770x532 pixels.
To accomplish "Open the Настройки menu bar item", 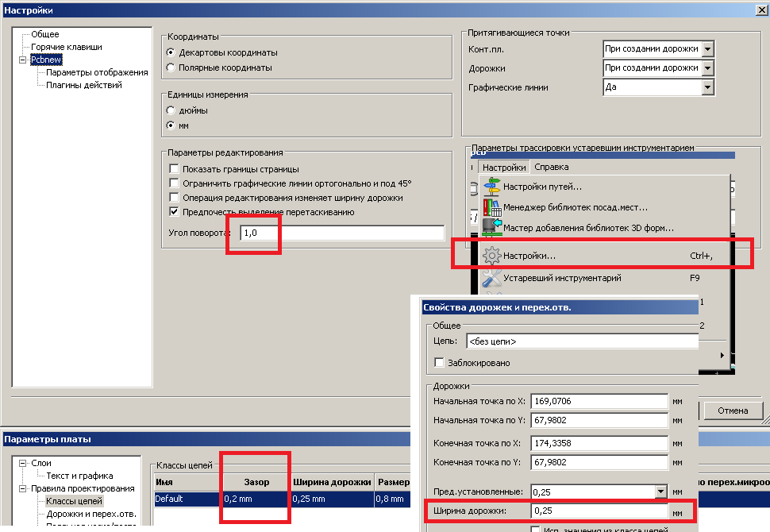I will [504, 167].
